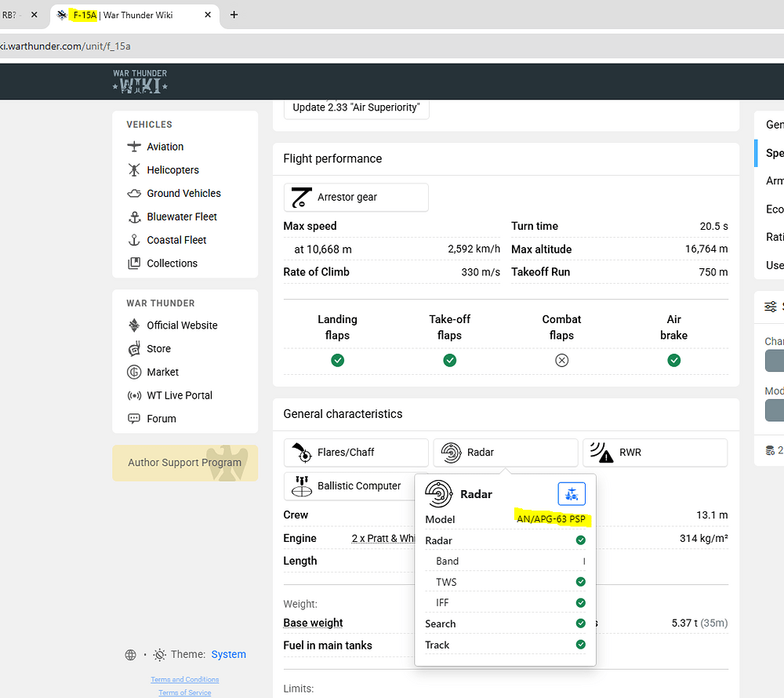Click the globe language icon
Viewport: 784px width, 698px height.
click(130, 655)
